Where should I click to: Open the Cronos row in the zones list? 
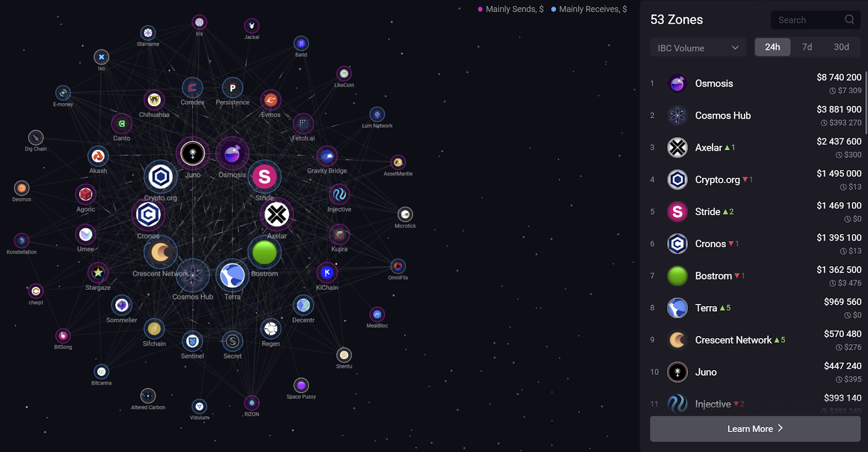(755, 244)
